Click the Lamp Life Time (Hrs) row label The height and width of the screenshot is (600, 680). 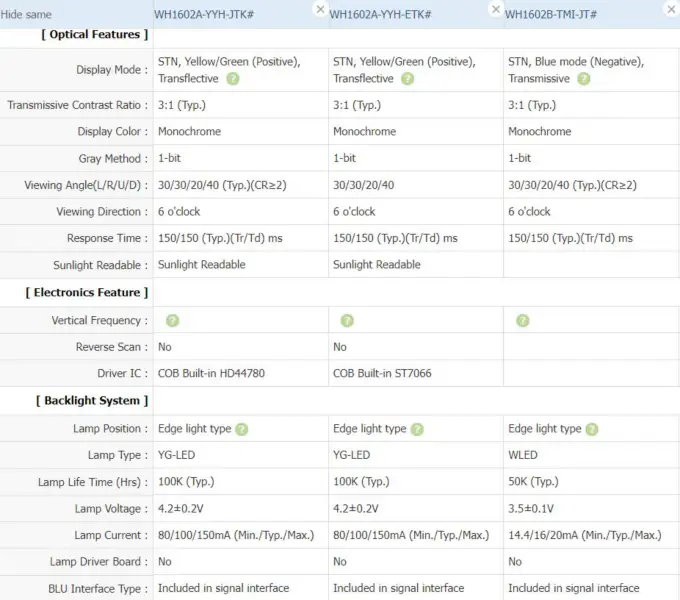point(93,482)
